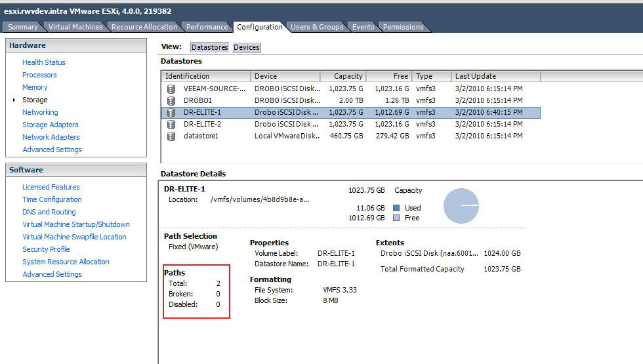Screen dimensions: 643x364
Task: Open the Users & Groups tab
Action: click(317, 27)
